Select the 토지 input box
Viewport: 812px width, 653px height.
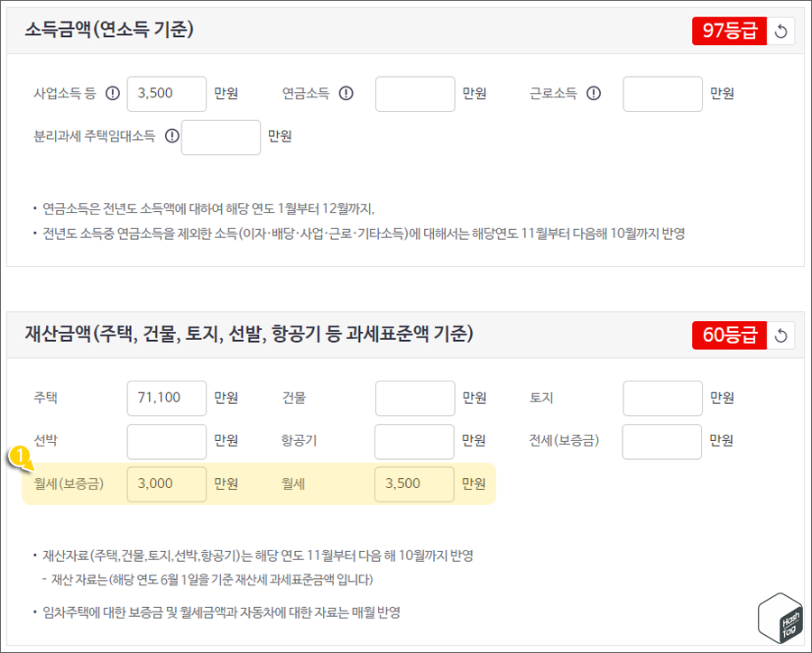662,397
